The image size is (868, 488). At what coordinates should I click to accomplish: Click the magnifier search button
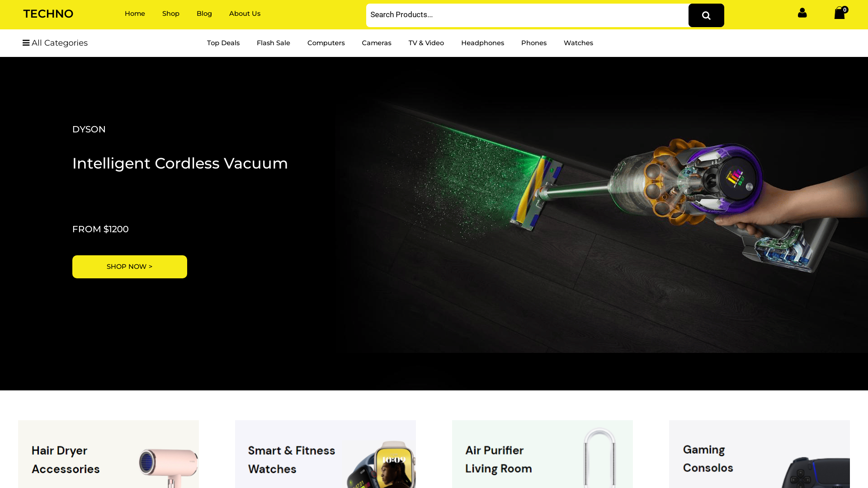coord(706,15)
